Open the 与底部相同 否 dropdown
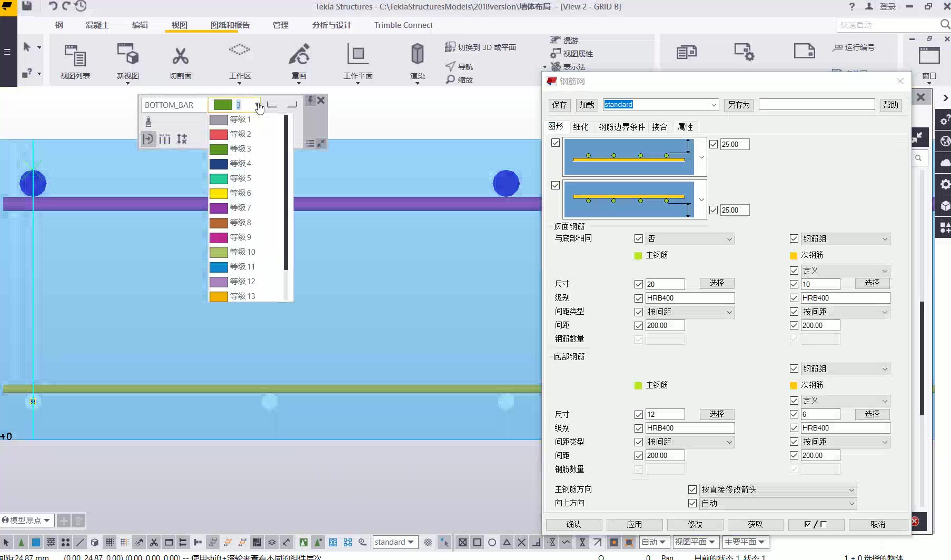This screenshot has height=560, width=951. point(690,239)
